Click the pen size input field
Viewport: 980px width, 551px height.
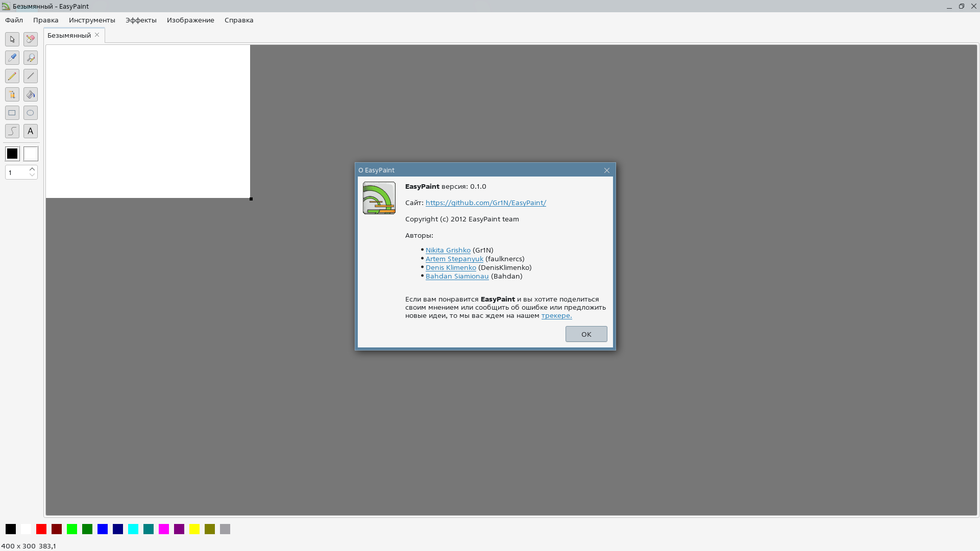point(17,172)
